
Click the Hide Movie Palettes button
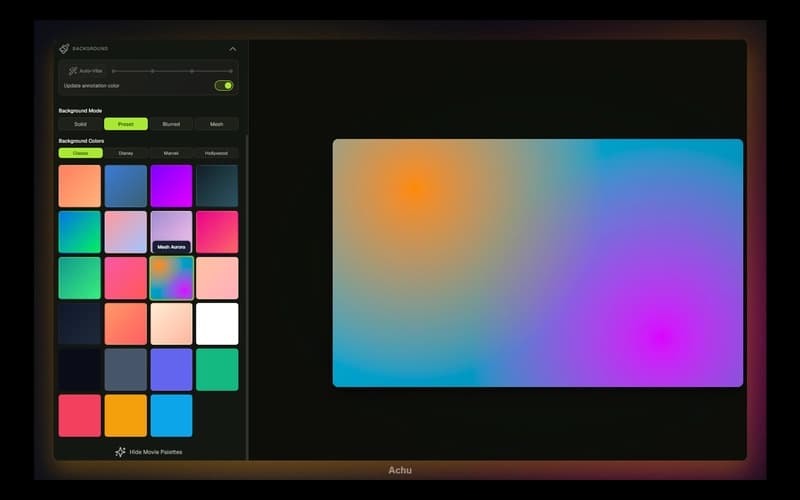click(x=149, y=452)
